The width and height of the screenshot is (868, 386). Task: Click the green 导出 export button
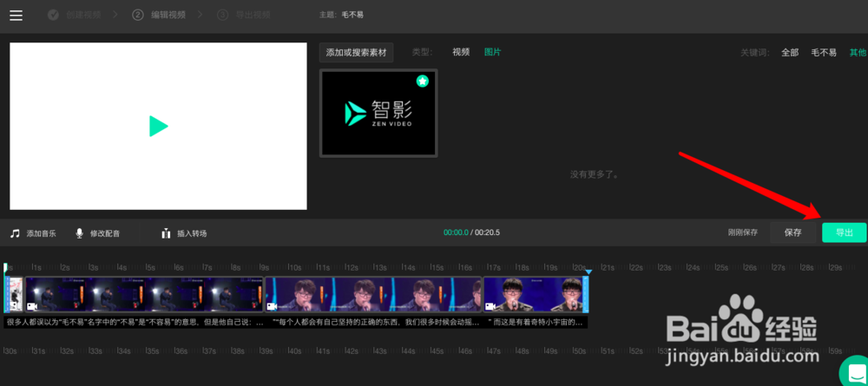coord(845,232)
